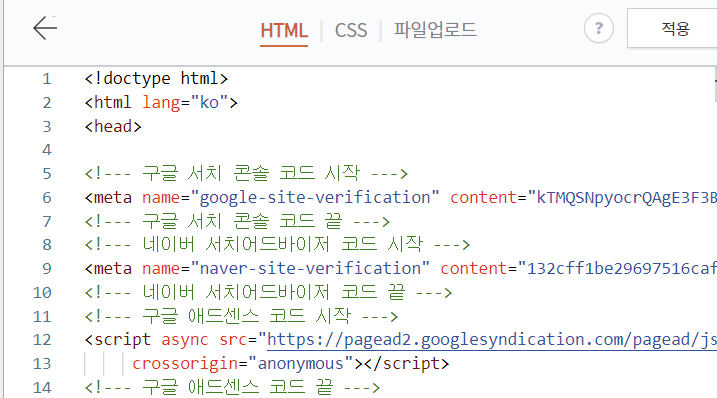The width and height of the screenshot is (717, 398).
Task: Click line number 1 in gutter
Action: (x=47, y=79)
